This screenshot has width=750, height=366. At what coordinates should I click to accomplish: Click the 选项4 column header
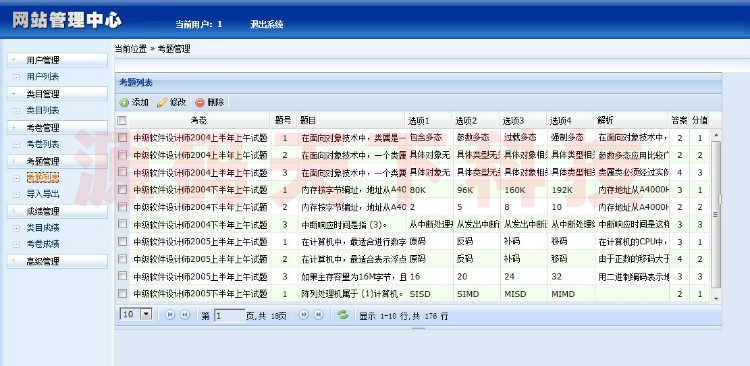coord(569,120)
